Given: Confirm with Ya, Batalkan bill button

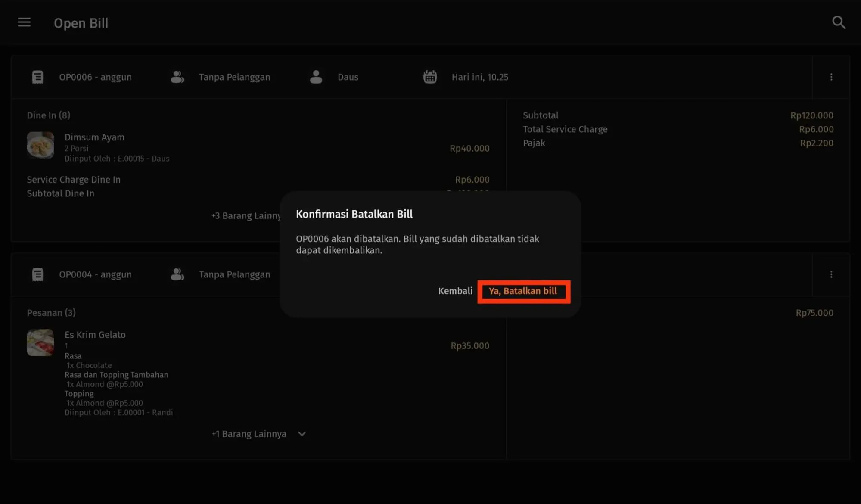Looking at the screenshot, I should [523, 291].
